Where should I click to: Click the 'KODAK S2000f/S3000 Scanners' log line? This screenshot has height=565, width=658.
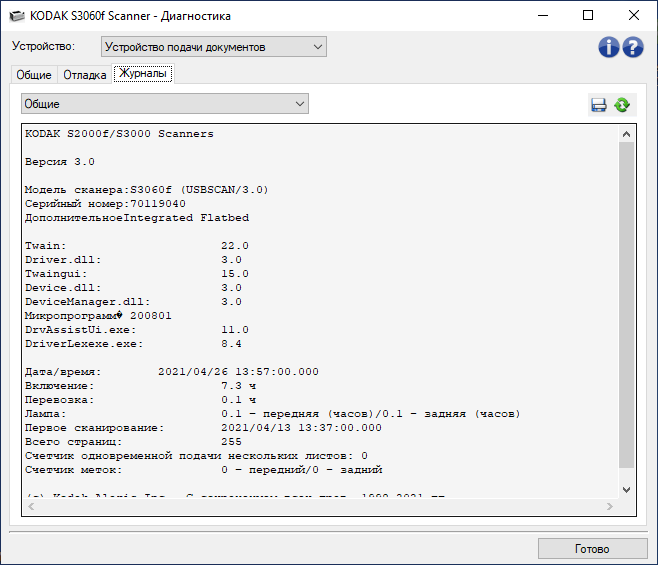point(119,134)
